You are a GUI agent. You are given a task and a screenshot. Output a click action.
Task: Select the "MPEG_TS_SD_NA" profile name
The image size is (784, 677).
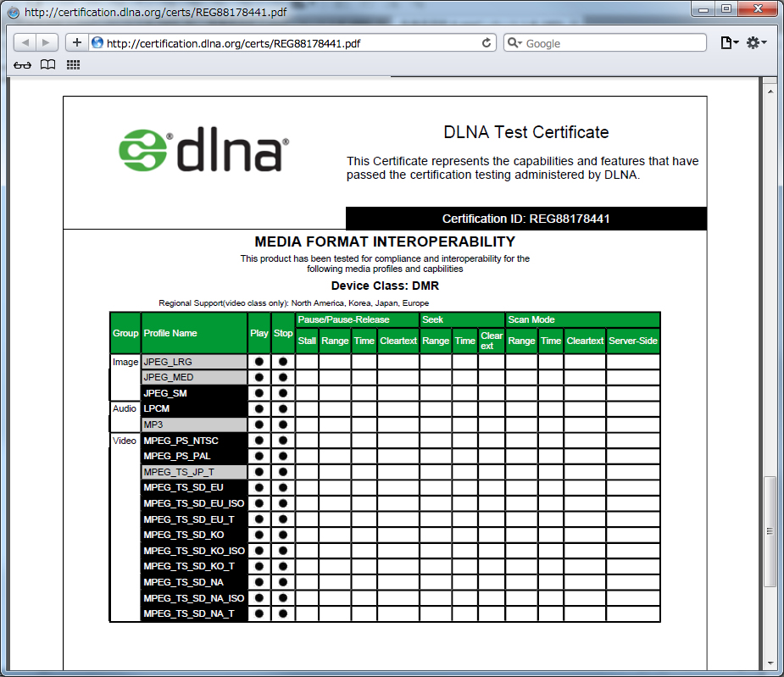pyautogui.click(x=194, y=582)
